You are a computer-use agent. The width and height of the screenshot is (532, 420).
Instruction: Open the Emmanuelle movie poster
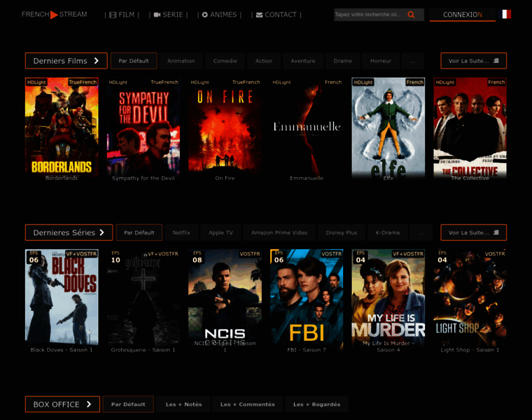pos(307,127)
